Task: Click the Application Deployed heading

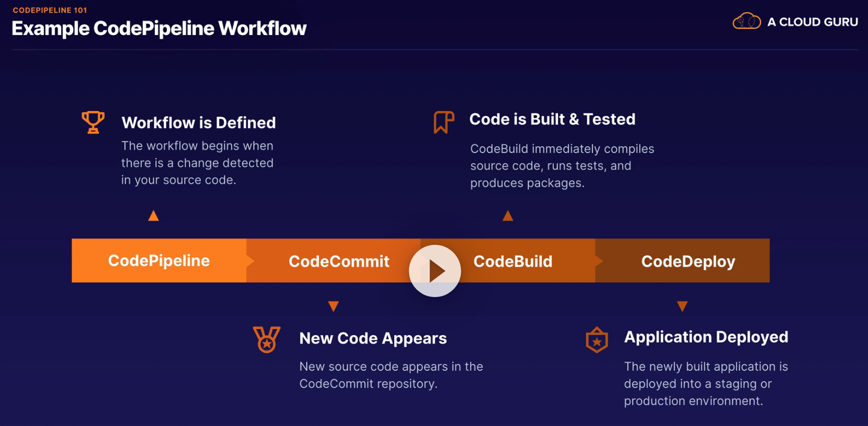Action: (706, 337)
